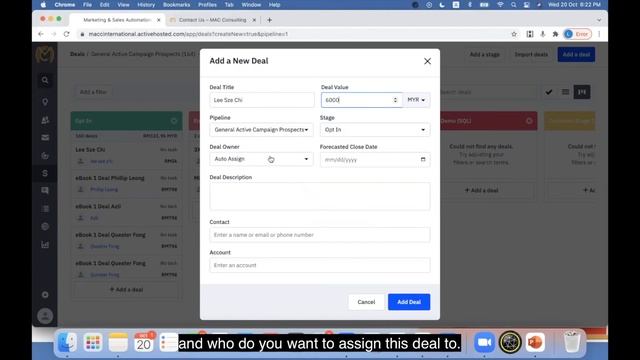Open the Reports chart icon in sidebar
Screen dimensions: 640x360
click(x=45, y=244)
